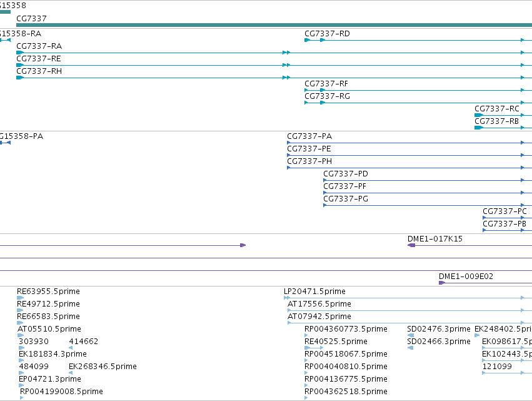
Task: Select the CG7337-PB protein label
Action: click(504, 224)
